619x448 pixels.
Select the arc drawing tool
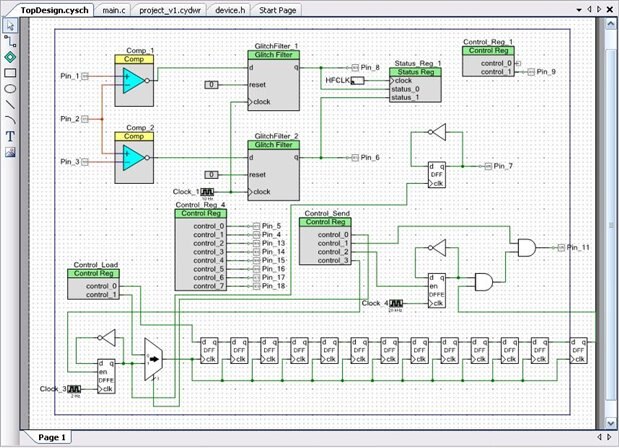click(x=10, y=120)
